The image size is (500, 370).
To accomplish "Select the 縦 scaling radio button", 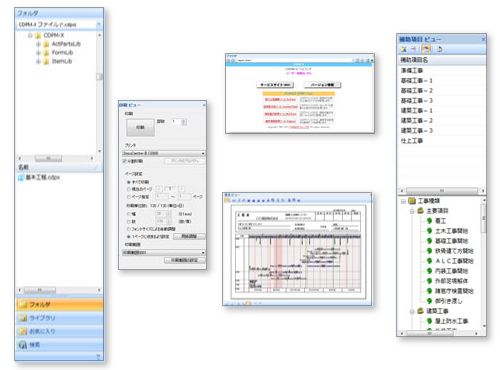I will tap(129, 222).
